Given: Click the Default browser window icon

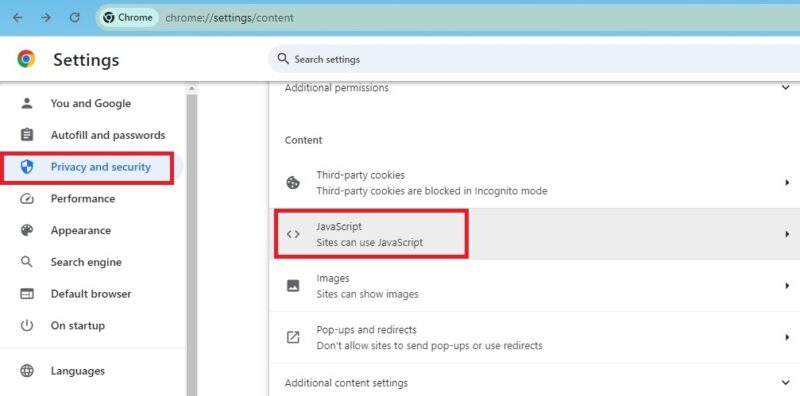Looking at the screenshot, I should [x=27, y=293].
